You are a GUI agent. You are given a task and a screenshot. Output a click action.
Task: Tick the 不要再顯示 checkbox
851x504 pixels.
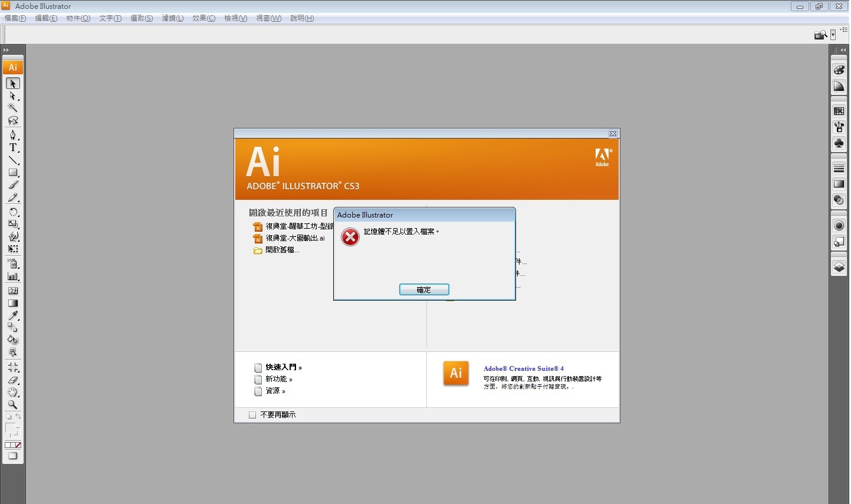pyautogui.click(x=252, y=415)
